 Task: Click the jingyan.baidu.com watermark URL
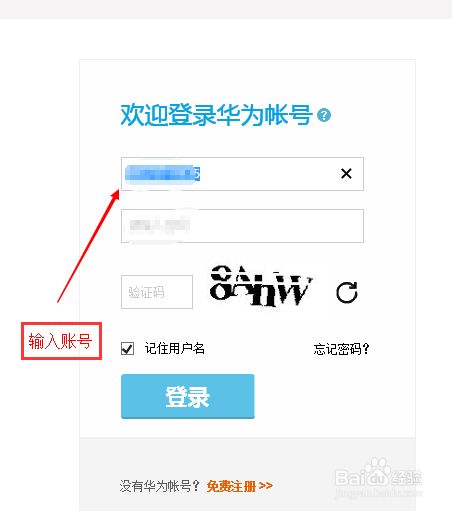[x=378, y=493]
